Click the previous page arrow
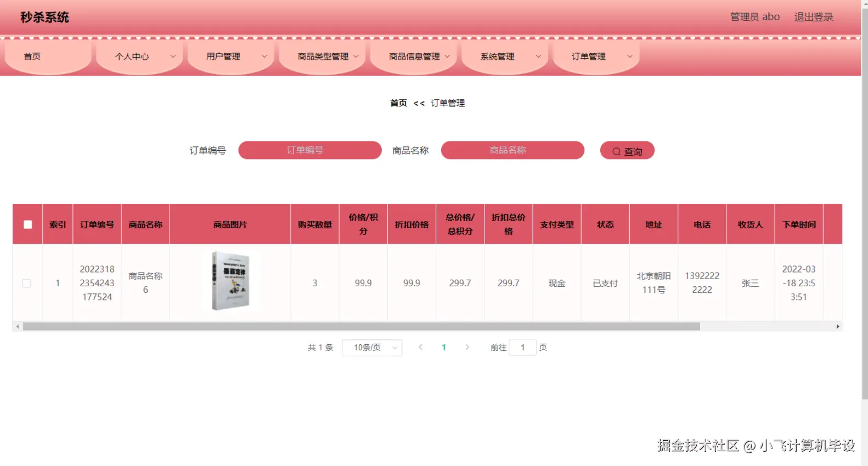Image resolution: width=868 pixels, height=466 pixels. click(420, 348)
